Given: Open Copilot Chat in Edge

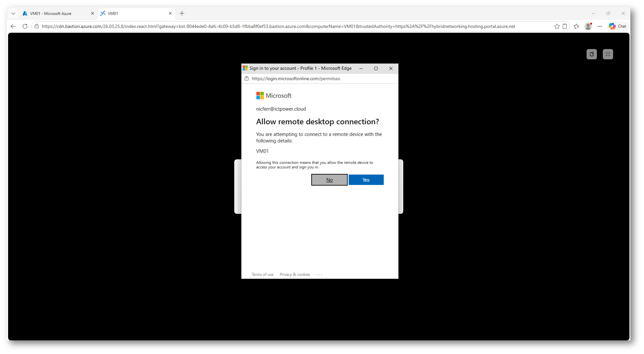Looking at the screenshot, I should click(617, 26).
